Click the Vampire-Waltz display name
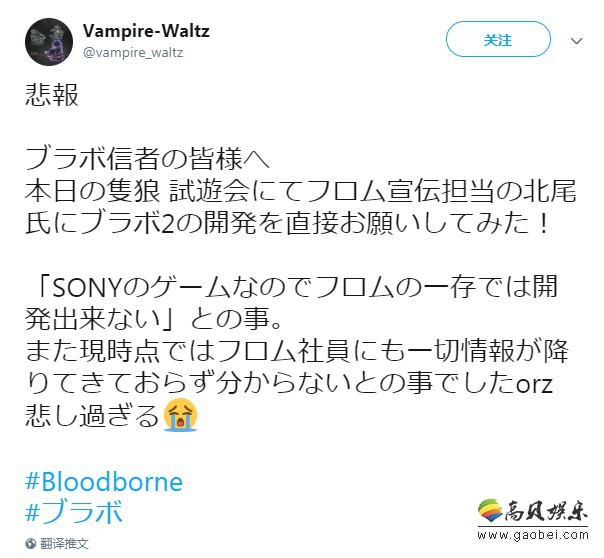 pyautogui.click(x=146, y=31)
